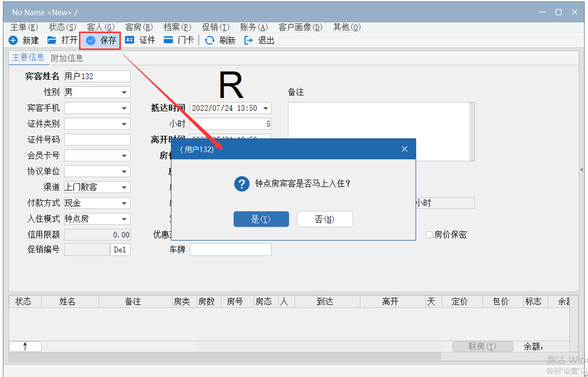Open the 状态(S) menu

tap(63, 27)
